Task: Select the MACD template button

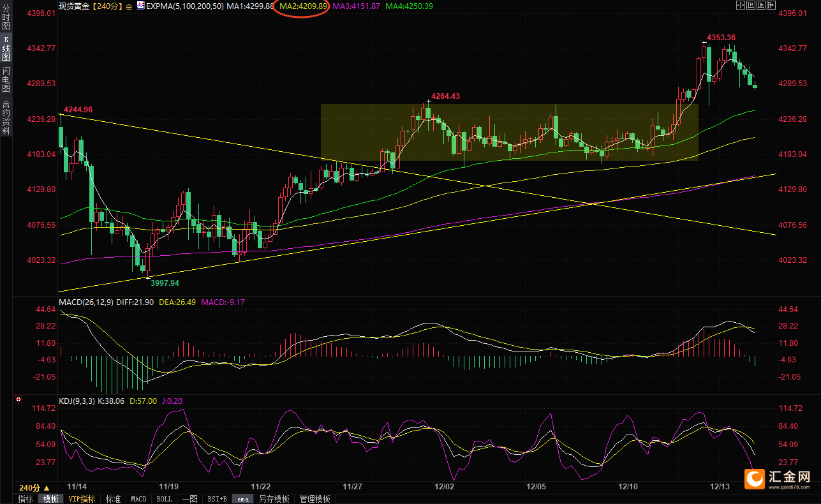Action: point(138,499)
